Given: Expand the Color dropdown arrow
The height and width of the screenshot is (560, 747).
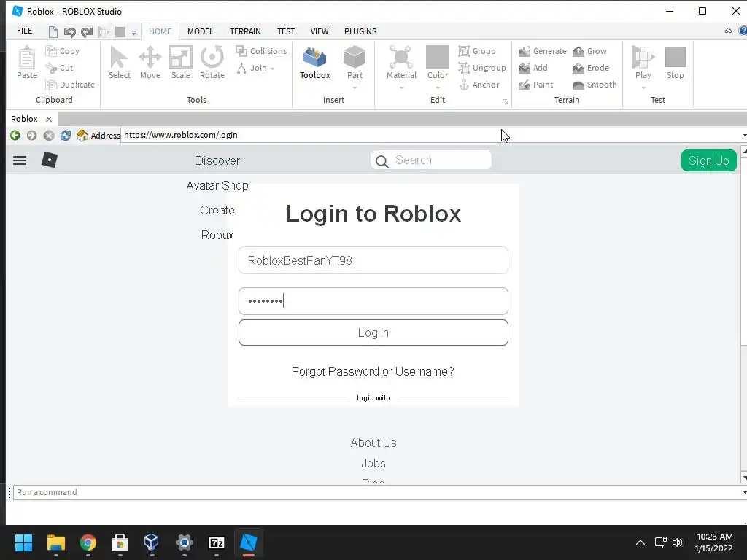Looking at the screenshot, I should coord(438,88).
